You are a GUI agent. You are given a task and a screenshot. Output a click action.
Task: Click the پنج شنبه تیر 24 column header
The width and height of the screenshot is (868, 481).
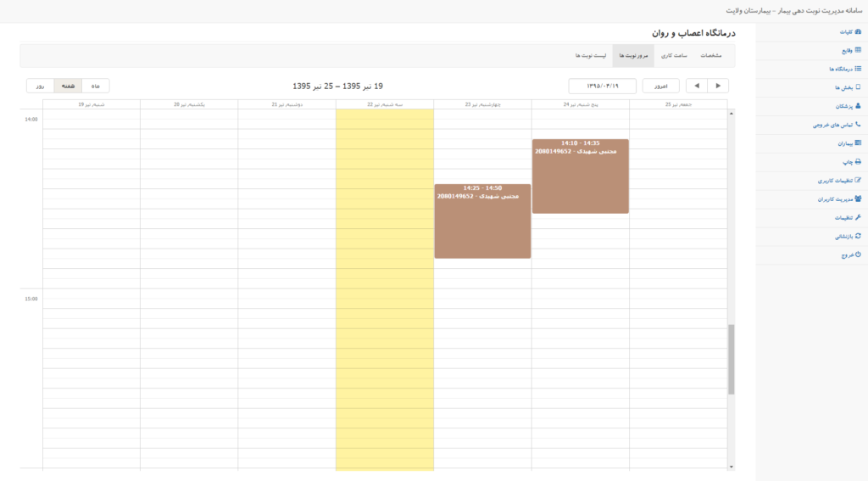[580, 104]
